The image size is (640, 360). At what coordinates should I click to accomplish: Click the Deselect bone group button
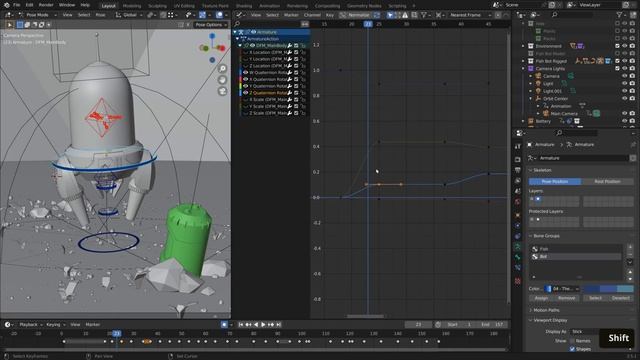(621, 298)
